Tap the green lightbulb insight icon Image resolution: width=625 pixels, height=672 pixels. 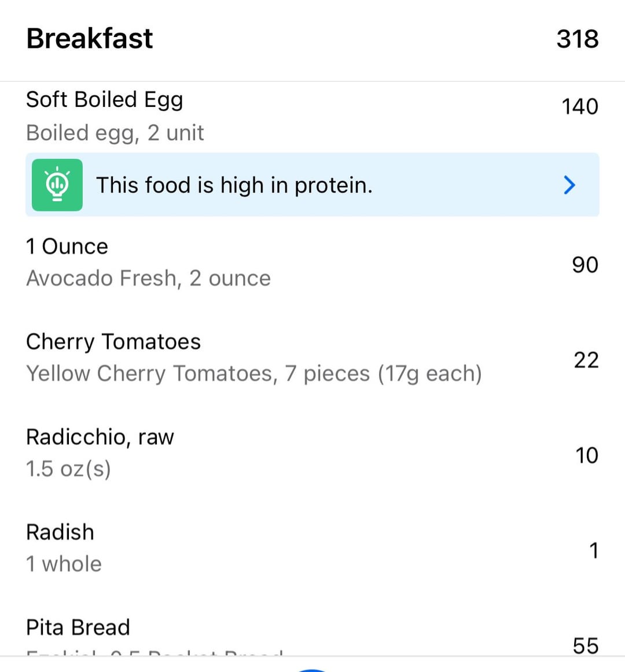coord(57,184)
